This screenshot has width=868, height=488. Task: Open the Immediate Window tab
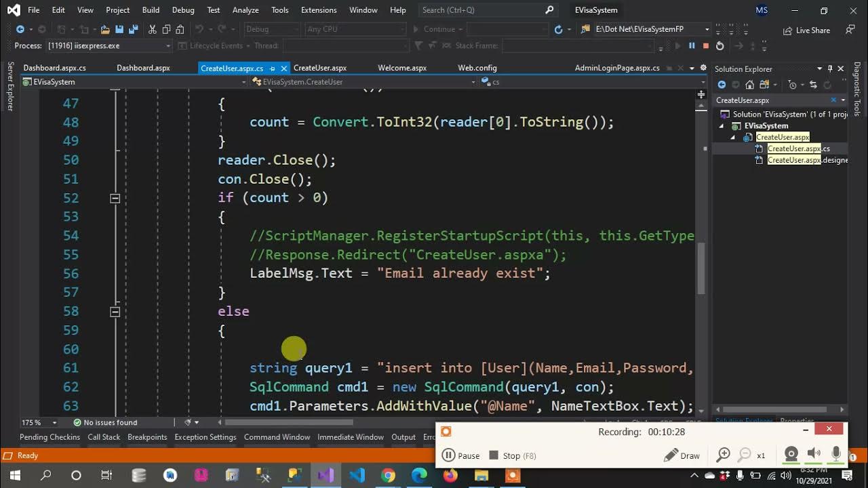click(x=351, y=437)
